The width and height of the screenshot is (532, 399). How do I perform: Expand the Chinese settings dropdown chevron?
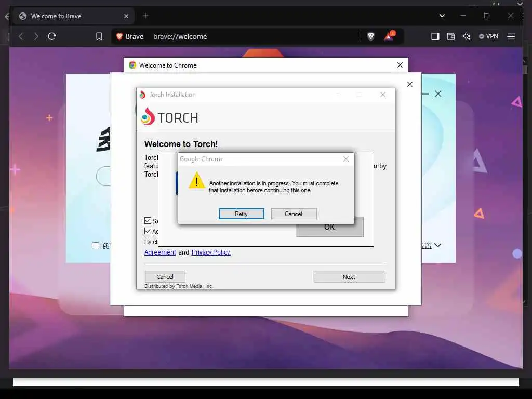click(437, 245)
